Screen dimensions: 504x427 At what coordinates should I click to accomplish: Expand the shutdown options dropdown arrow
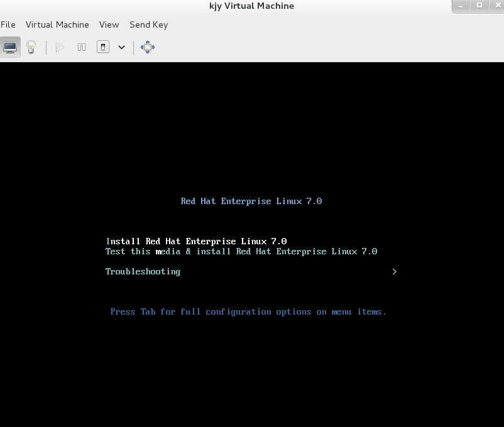pyautogui.click(x=121, y=48)
